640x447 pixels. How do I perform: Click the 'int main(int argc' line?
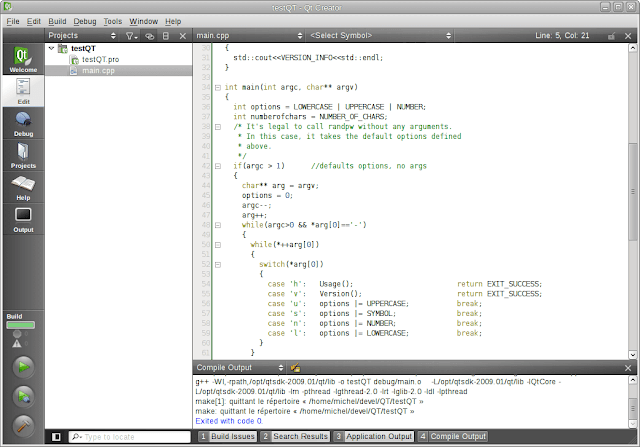pyautogui.click(x=291, y=87)
